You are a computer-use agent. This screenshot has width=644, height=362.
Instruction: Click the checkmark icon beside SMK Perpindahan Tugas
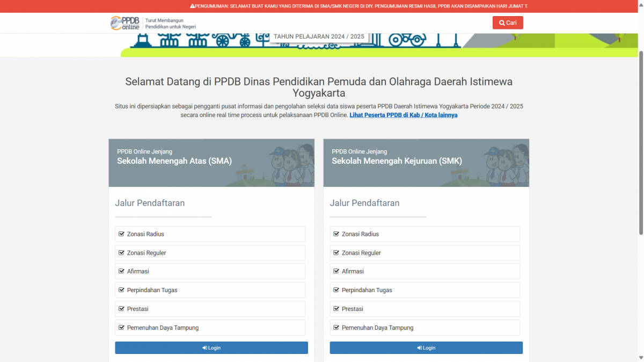pyautogui.click(x=336, y=290)
